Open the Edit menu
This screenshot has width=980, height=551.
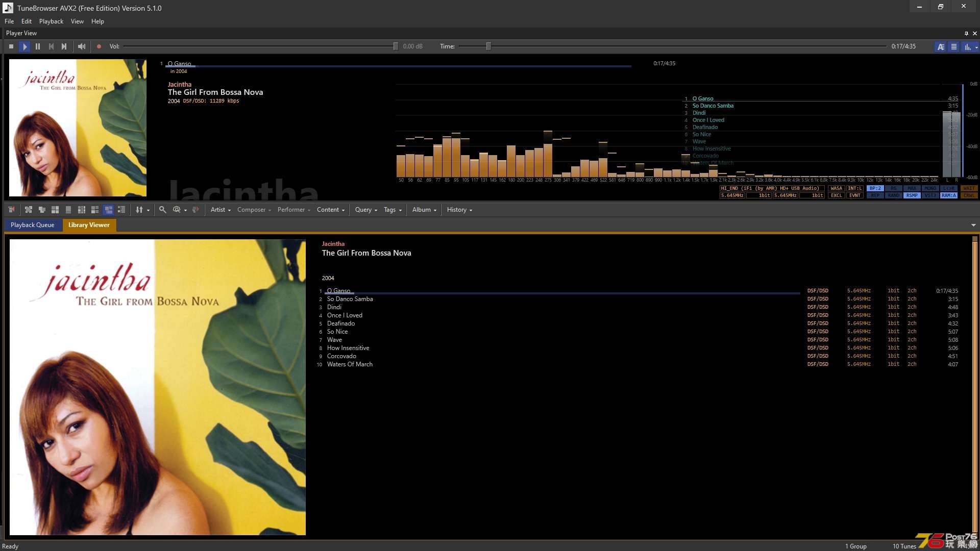[27, 21]
